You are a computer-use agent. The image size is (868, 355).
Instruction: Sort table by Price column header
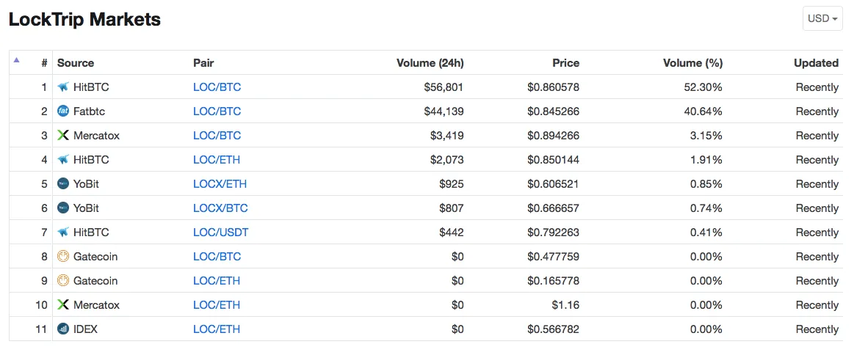[565, 63]
